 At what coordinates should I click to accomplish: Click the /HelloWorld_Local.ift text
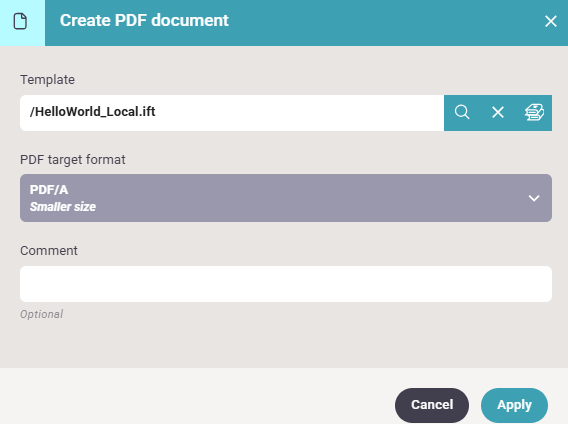(x=92, y=112)
